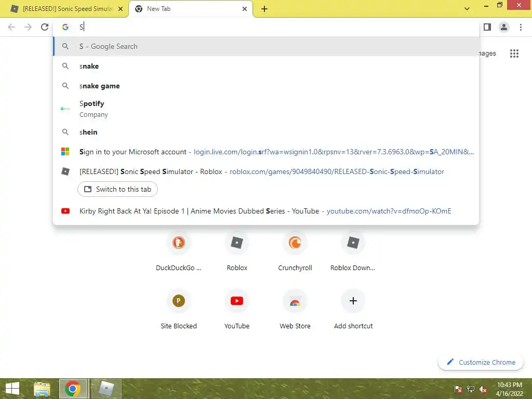
Task: Open Chrome three-dot menu
Action: click(x=521, y=27)
